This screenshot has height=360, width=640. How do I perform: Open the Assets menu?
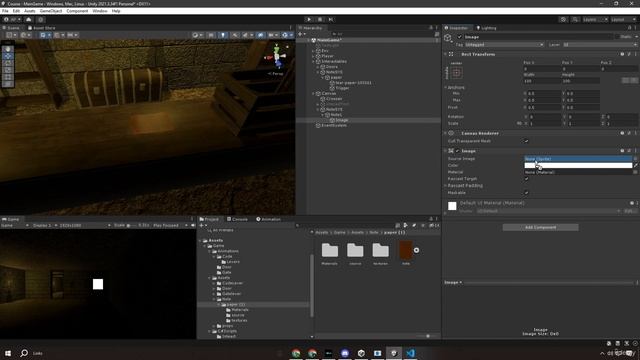click(30, 11)
